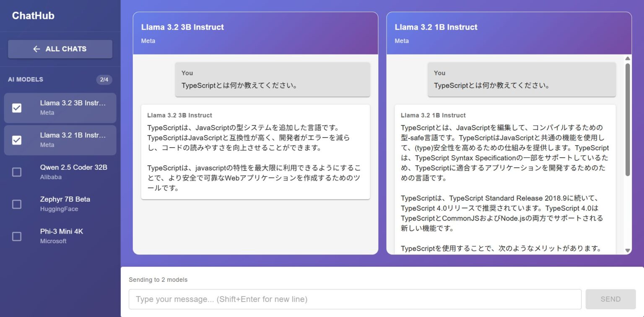Select the Llama 3.2 3B Instruct sidebar entry
Screen dimensions: 644x317
click(x=60, y=108)
